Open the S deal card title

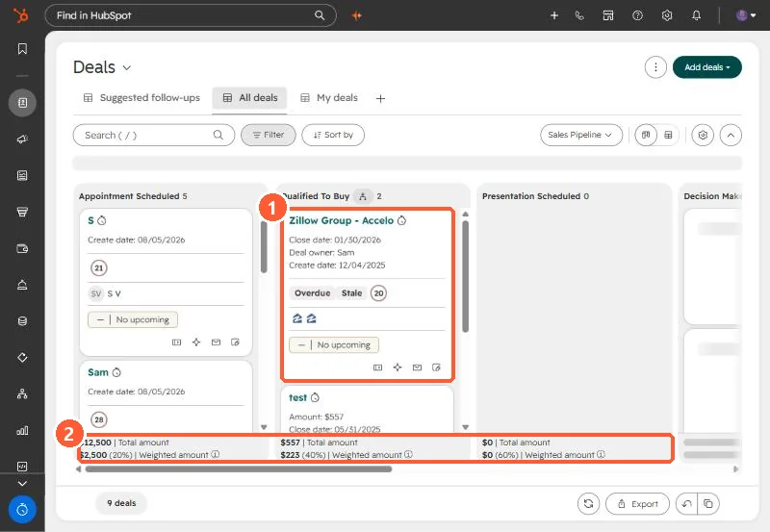[x=90, y=221]
